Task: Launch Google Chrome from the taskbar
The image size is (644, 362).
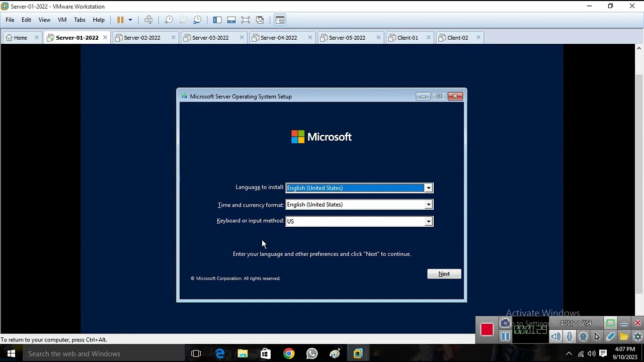Action: [x=289, y=354]
